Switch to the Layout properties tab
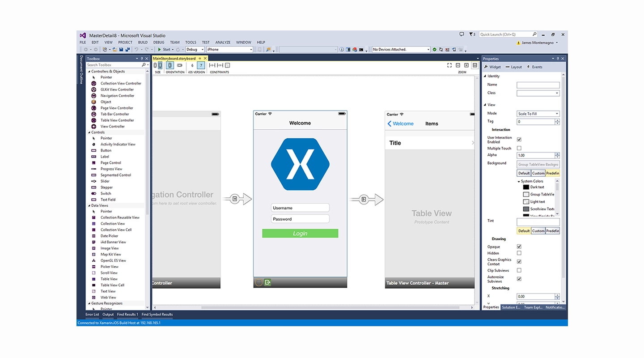Screen dimensions: 644x358 513,67
